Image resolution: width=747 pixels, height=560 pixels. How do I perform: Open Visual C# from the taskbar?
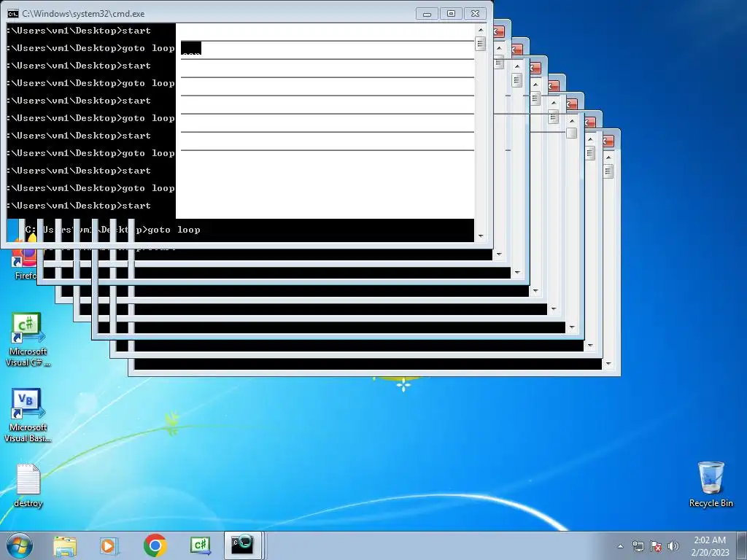tap(200, 545)
